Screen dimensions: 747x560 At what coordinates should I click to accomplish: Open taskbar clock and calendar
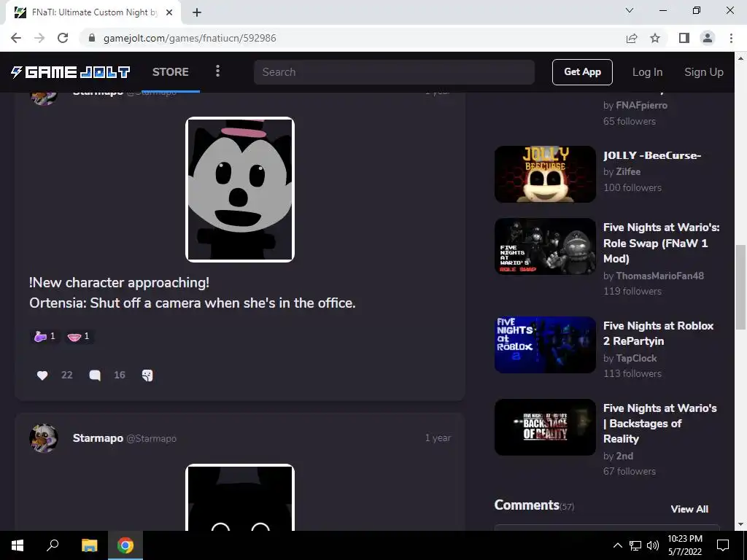(x=684, y=545)
